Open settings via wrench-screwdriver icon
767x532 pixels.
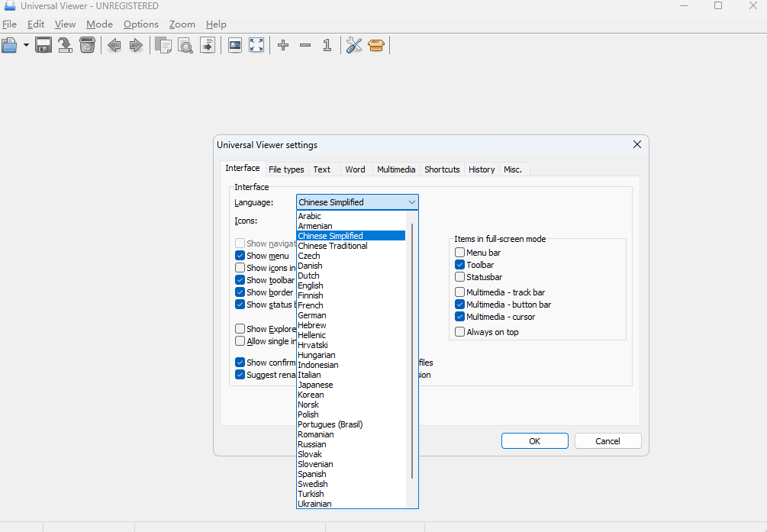353,46
